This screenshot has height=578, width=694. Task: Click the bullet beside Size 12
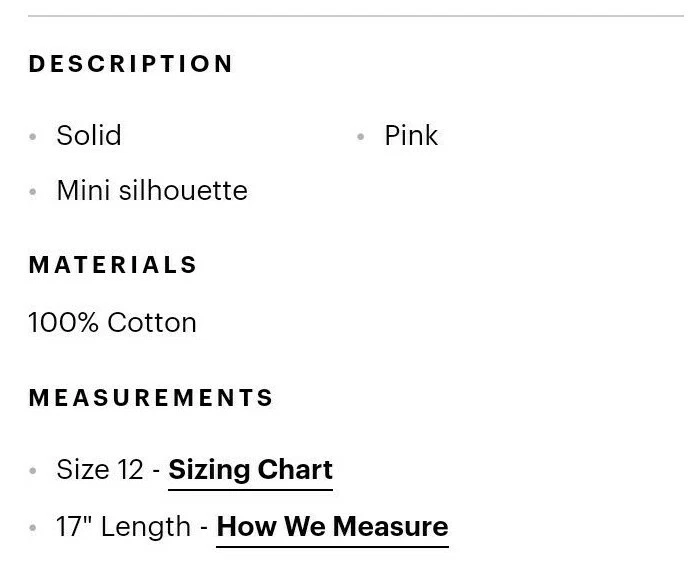(34, 471)
